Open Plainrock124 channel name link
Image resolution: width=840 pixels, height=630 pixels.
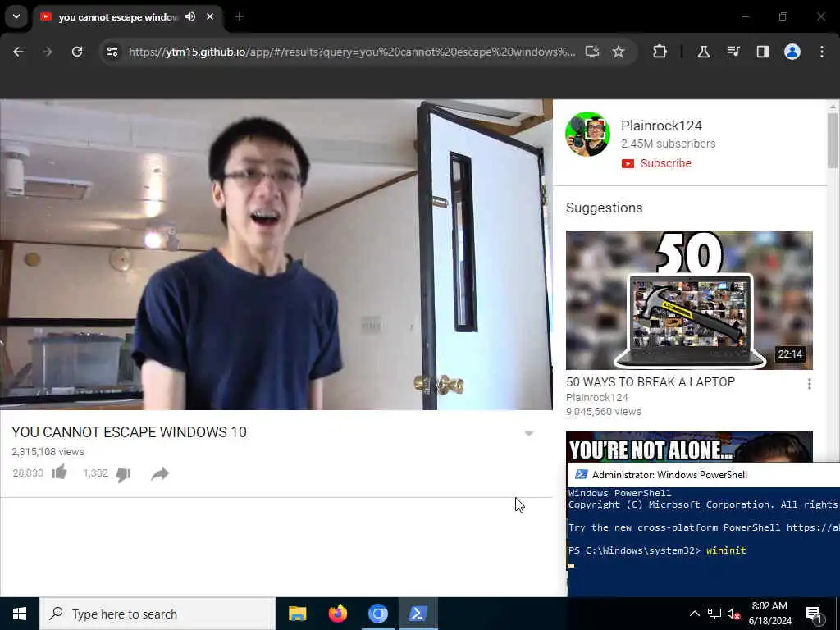click(x=661, y=126)
